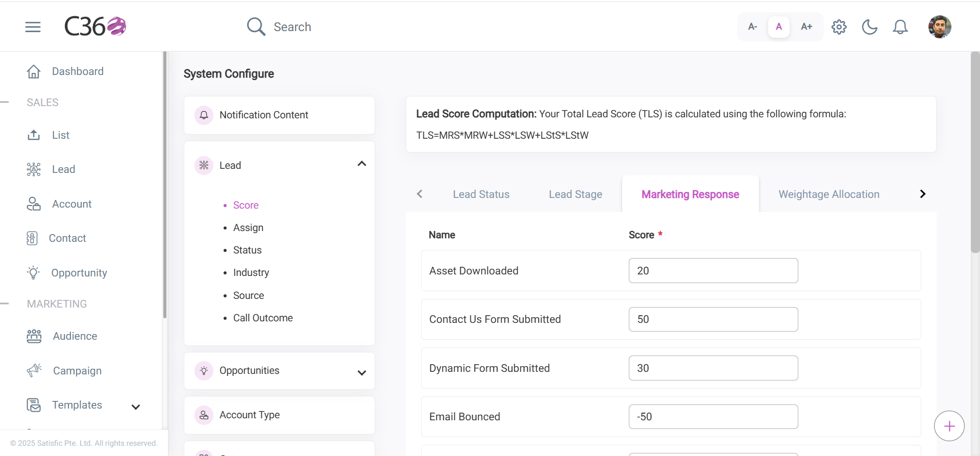980x456 pixels.
Task: Click the Audience icon in sidebar
Action: pyautogui.click(x=34, y=336)
